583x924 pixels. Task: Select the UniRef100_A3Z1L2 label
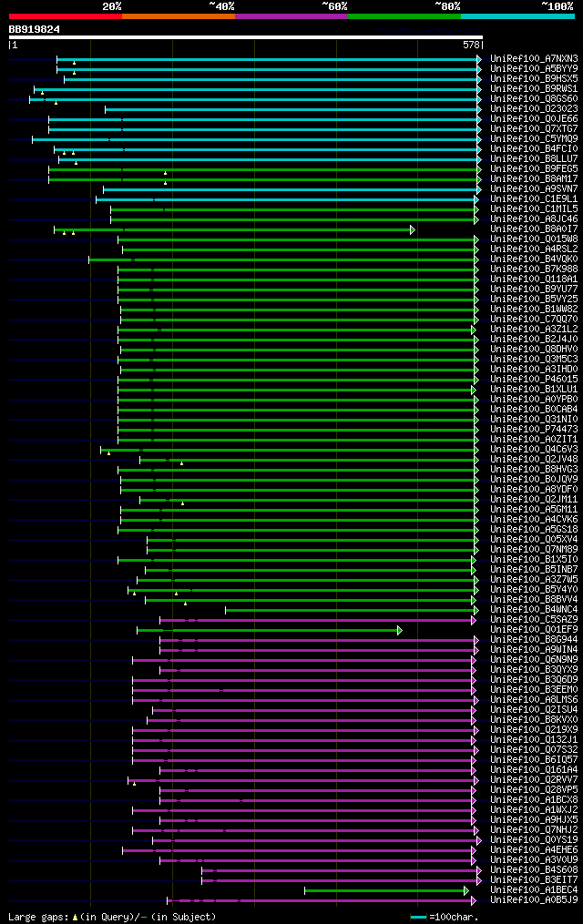[x=534, y=330]
